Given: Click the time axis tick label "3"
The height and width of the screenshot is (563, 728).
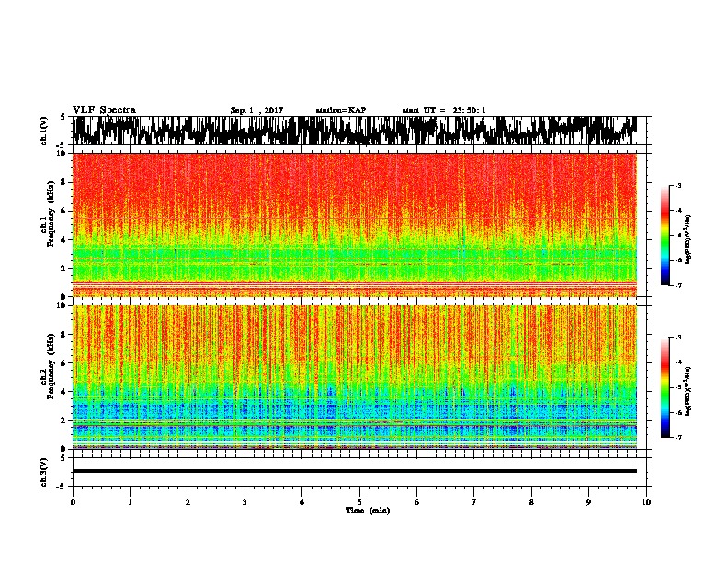Looking at the screenshot, I should [x=245, y=502].
